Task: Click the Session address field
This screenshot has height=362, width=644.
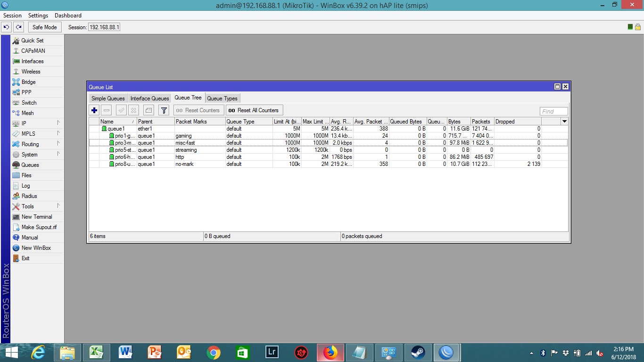Action: [104, 27]
